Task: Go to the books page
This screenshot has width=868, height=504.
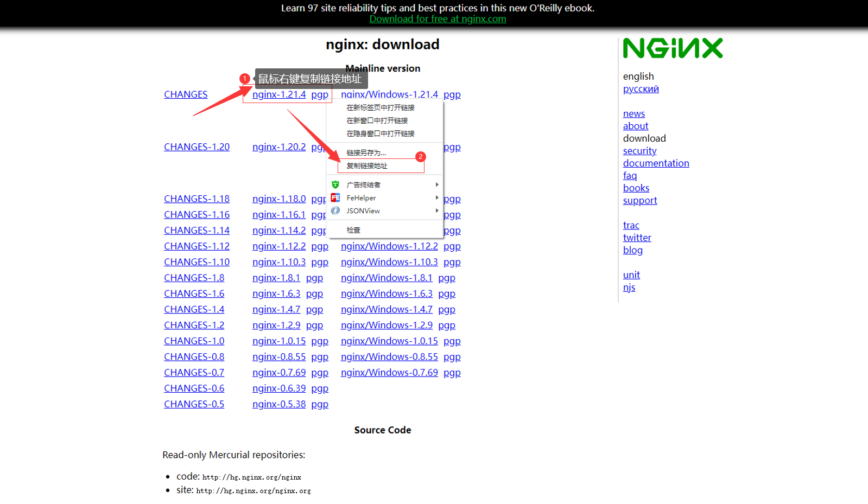Action: tap(636, 188)
